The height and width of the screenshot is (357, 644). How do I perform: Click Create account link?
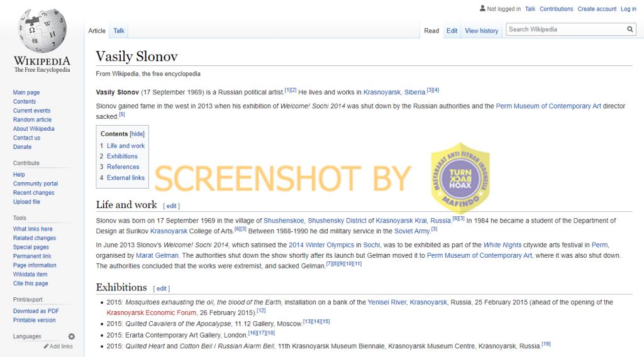click(597, 9)
